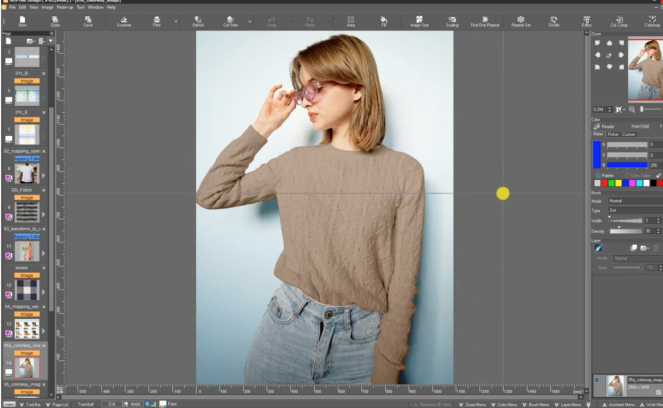Open the Scaling tool
Viewport: 663px width, 408px height.
[452, 22]
